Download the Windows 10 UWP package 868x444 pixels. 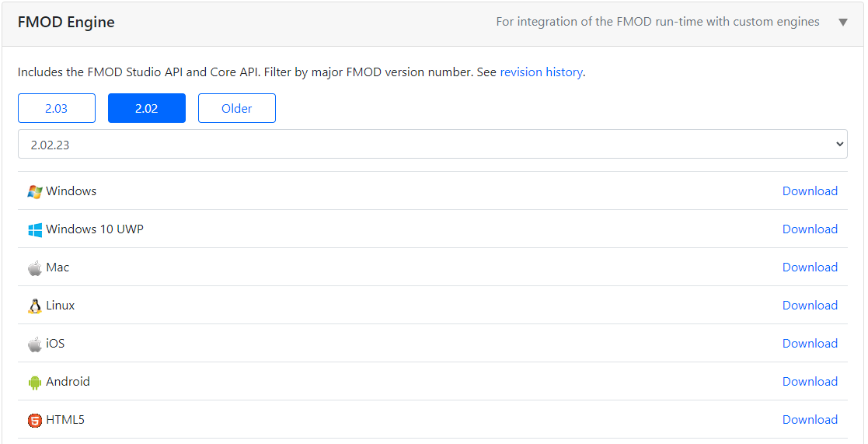pyautogui.click(x=810, y=229)
